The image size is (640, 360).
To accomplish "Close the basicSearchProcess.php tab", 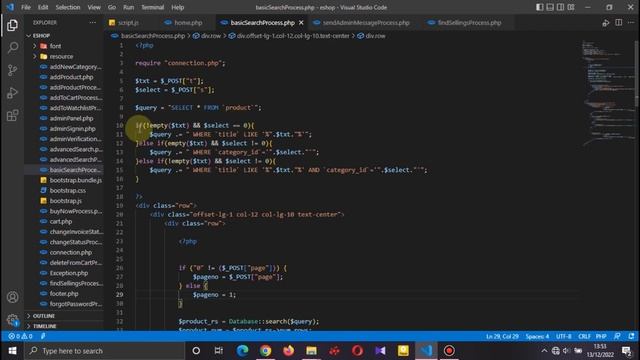I will 301,23.
